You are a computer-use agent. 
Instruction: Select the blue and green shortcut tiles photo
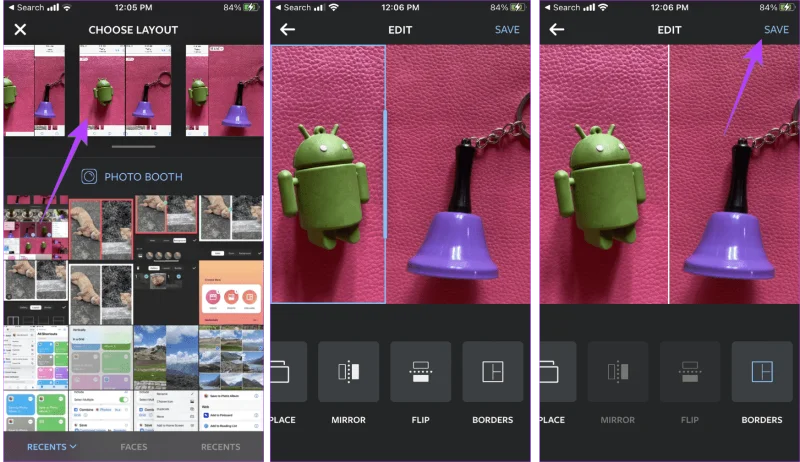36,411
